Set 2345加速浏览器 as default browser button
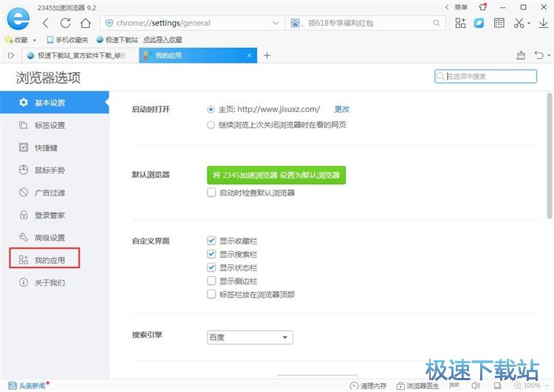Screen dimensions: 554x392 coord(276,175)
